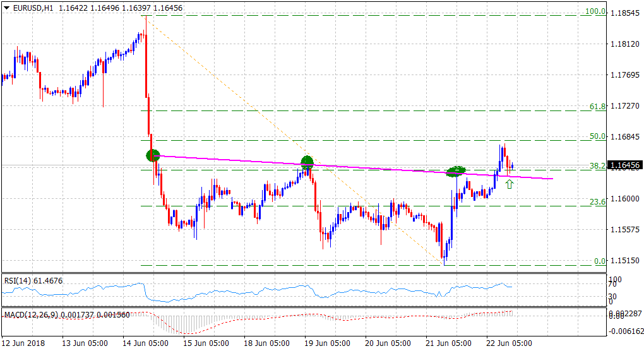Viewport: 644px width, 351px height.
Task: Select the magenta trendline on the chart
Action: (379, 168)
